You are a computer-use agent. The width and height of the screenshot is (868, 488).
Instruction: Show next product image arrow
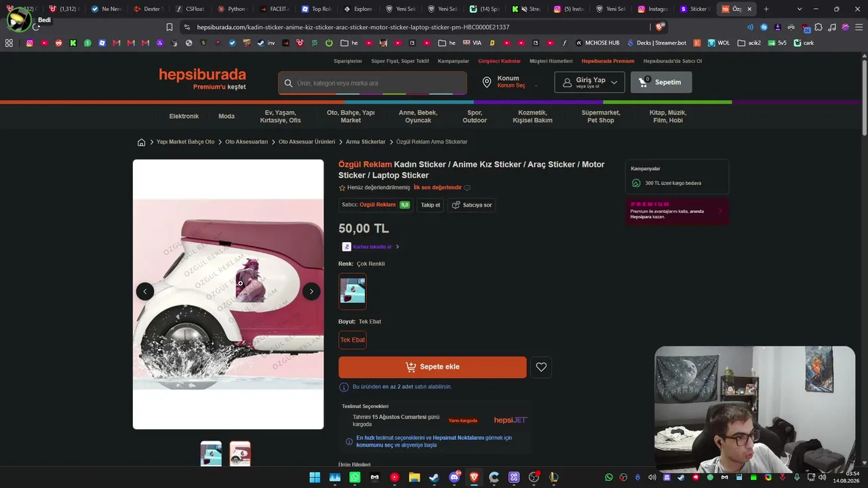pos(311,291)
